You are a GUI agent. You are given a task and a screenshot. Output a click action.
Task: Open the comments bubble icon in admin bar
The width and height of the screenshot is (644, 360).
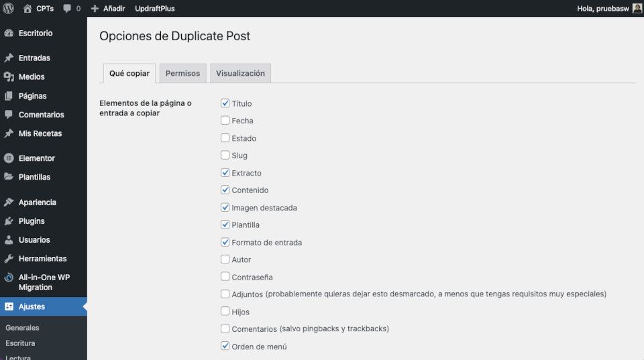(x=67, y=9)
